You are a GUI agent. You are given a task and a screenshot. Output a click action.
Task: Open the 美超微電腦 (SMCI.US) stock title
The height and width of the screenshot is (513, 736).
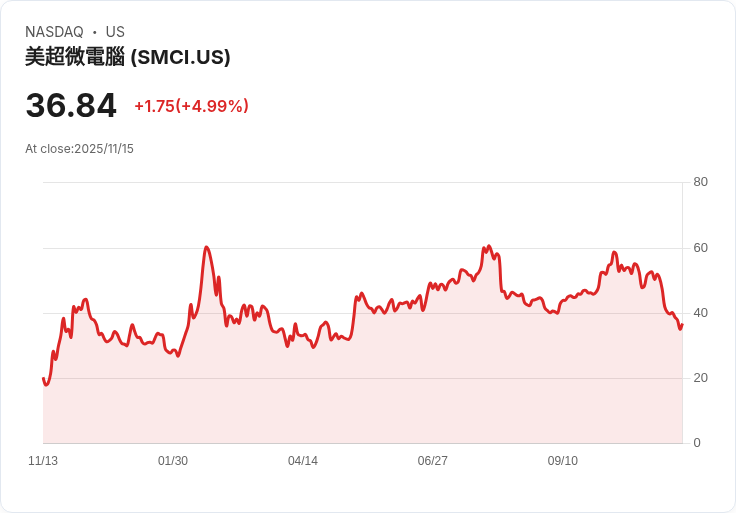click(x=128, y=57)
